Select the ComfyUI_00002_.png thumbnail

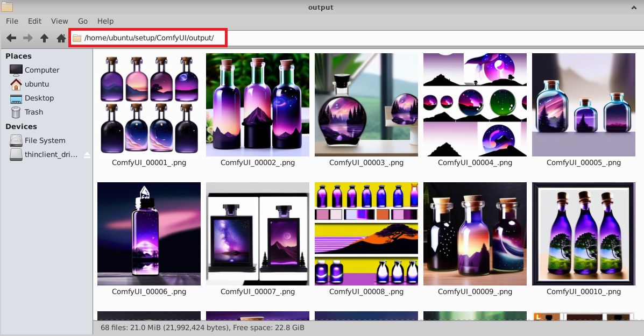coord(258,105)
